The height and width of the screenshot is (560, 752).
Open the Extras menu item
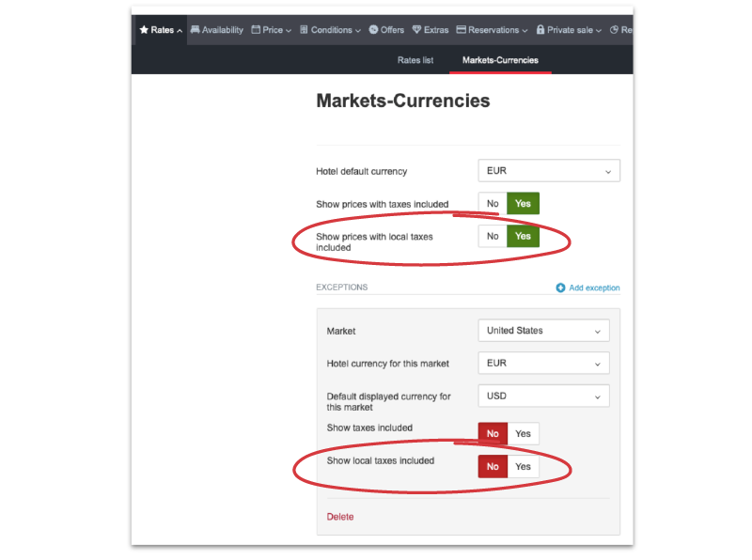[x=431, y=30]
